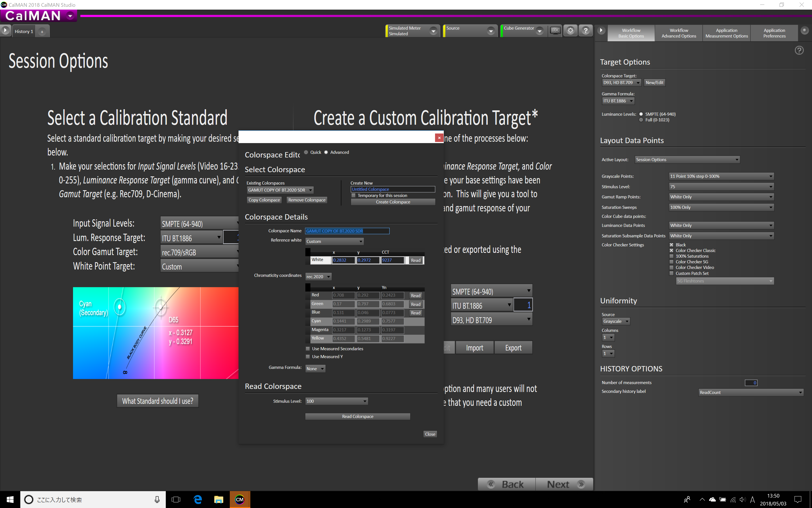Open the Reference white Custom dropdown
This screenshot has height=508, width=812.
(x=335, y=241)
